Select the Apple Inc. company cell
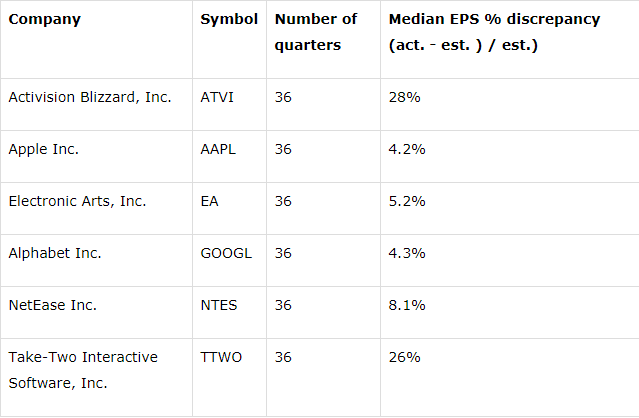The width and height of the screenshot is (639, 418). [x=43, y=149]
